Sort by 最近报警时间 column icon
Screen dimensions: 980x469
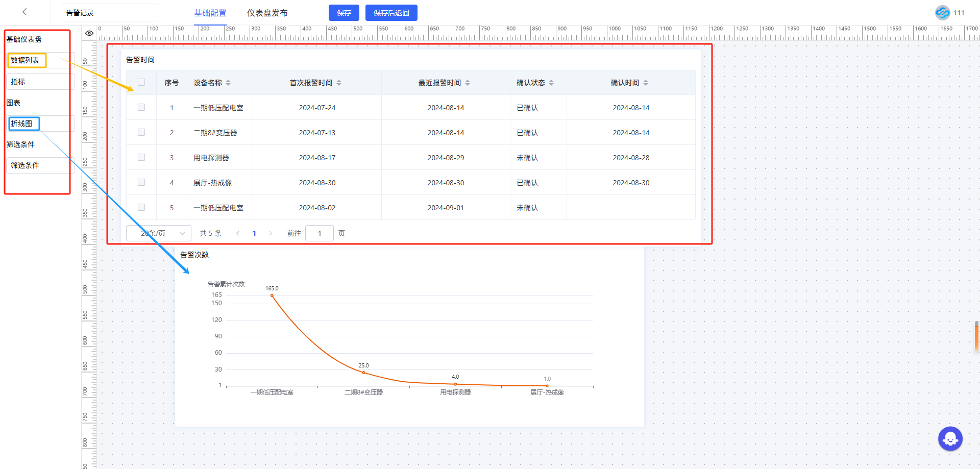pos(468,83)
